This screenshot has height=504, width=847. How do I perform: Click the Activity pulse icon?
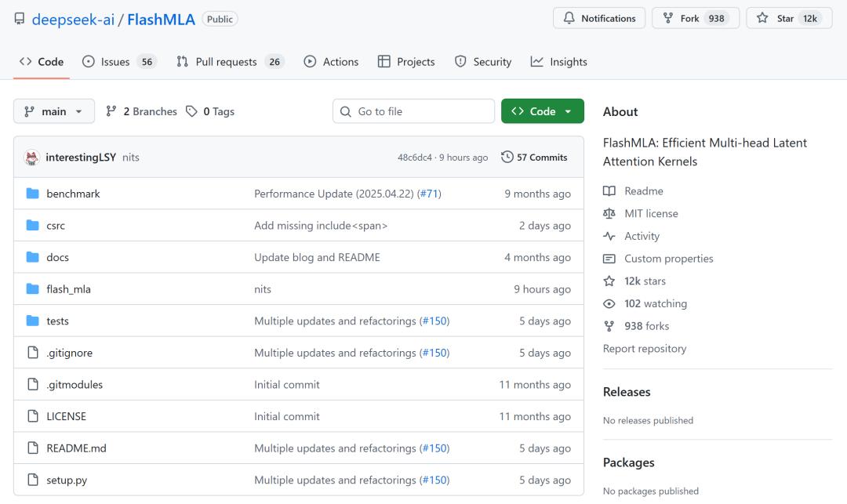(x=609, y=236)
